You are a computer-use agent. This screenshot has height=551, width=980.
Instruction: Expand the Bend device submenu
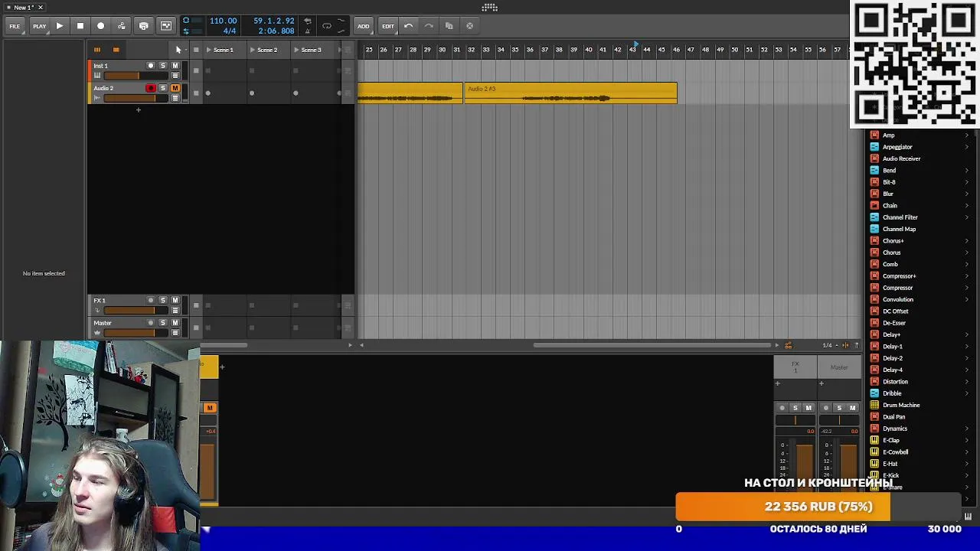point(967,171)
